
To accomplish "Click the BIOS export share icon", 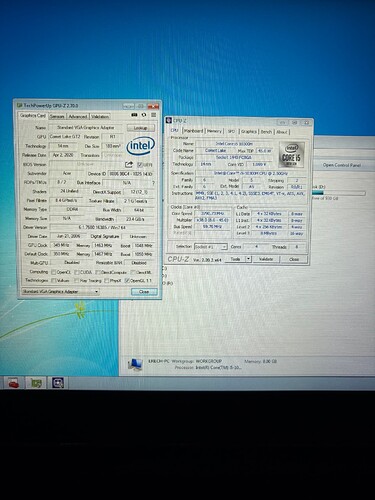I will coord(129,164).
